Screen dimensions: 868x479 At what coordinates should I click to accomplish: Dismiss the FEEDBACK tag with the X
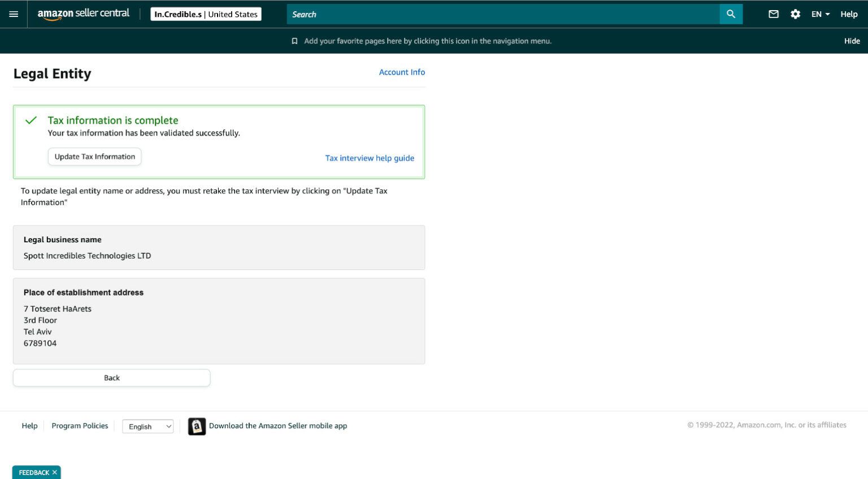click(x=54, y=472)
